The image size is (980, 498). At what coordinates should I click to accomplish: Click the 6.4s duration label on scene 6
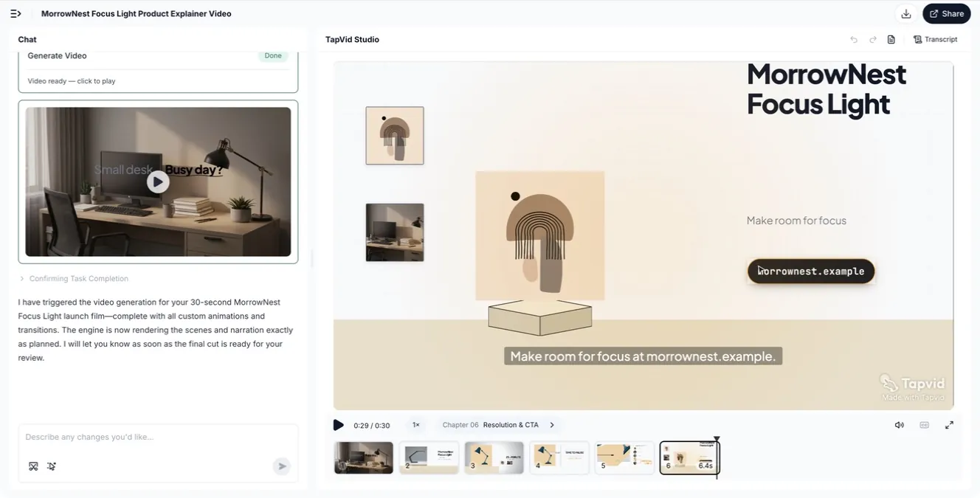(705, 466)
